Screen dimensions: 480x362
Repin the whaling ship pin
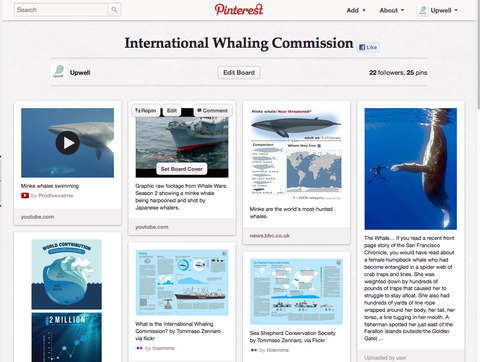(x=146, y=111)
